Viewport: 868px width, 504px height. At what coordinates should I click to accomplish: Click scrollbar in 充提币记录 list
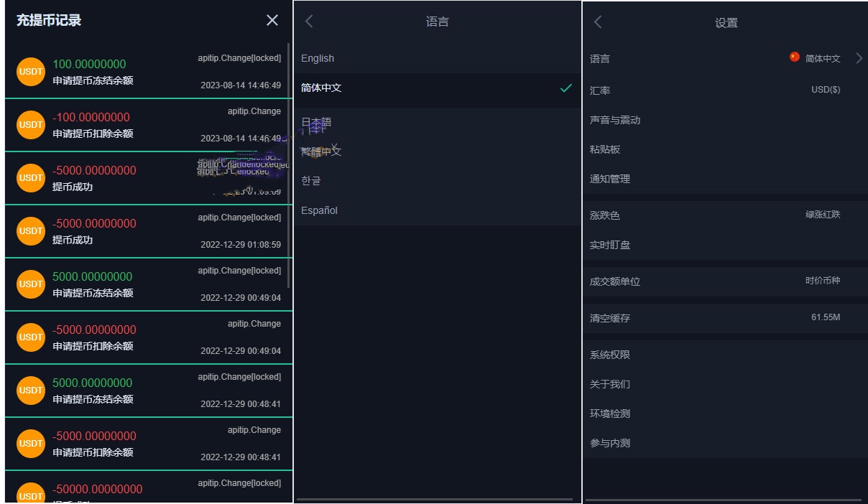point(289,165)
